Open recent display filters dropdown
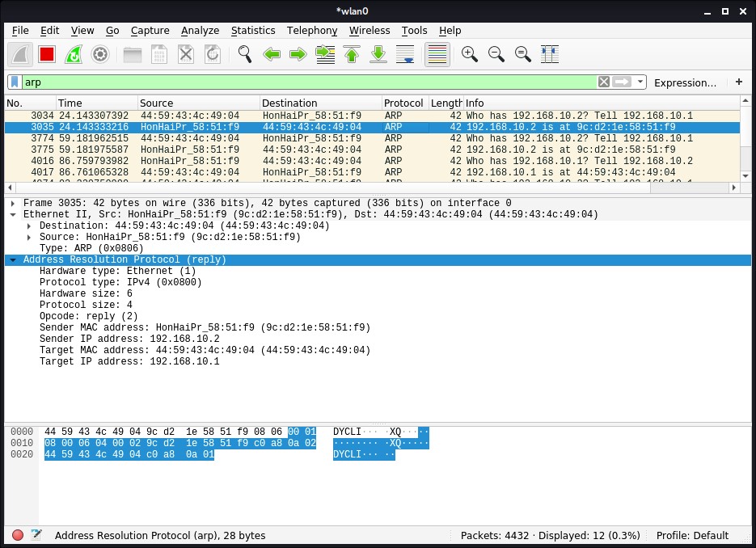 point(640,82)
